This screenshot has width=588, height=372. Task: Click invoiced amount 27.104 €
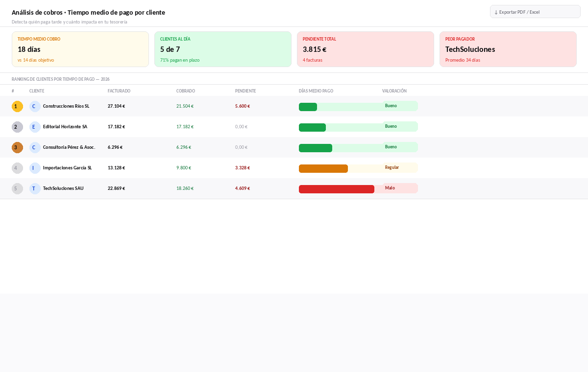pos(116,106)
